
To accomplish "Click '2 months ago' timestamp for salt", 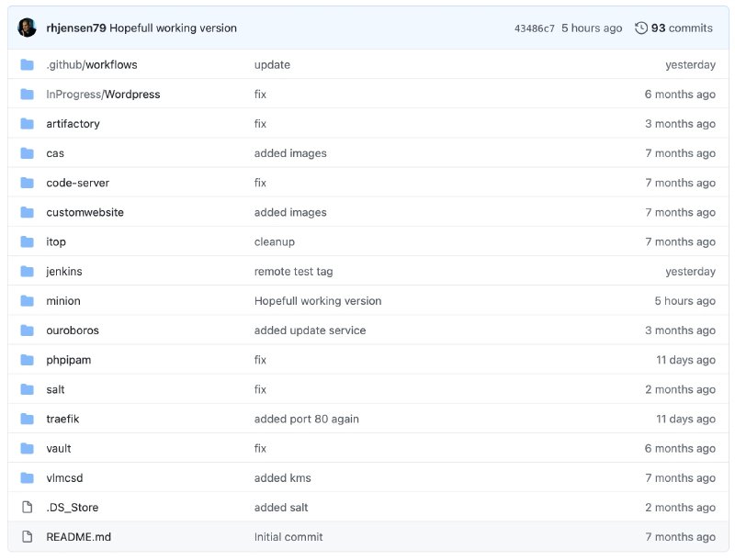I will click(x=680, y=389).
